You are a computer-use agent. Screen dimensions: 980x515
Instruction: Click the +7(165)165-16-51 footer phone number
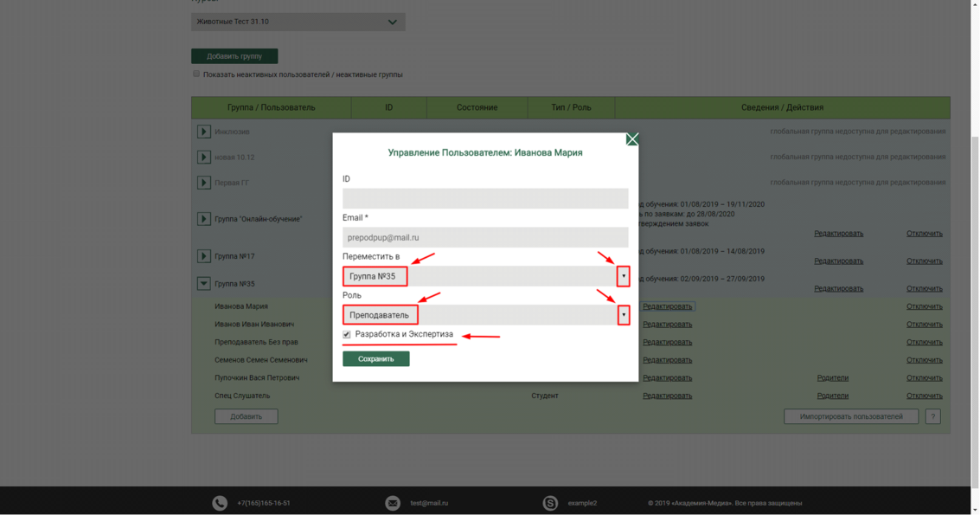tap(264, 503)
